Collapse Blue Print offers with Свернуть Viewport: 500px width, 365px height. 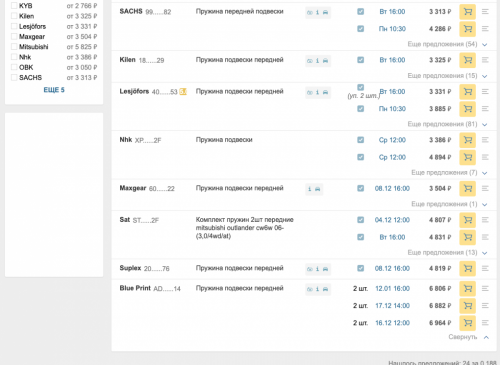tap(468, 337)
